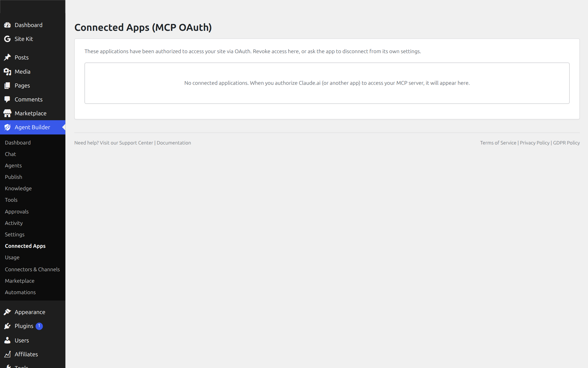Click the Plugins plug icon
This screenshot has width=588, height=368.
point(7,326)
